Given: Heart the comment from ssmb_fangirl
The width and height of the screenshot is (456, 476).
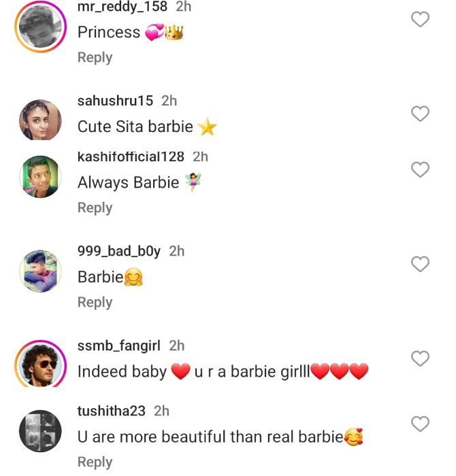Looking at the screenshot, I should click(421, 358).
